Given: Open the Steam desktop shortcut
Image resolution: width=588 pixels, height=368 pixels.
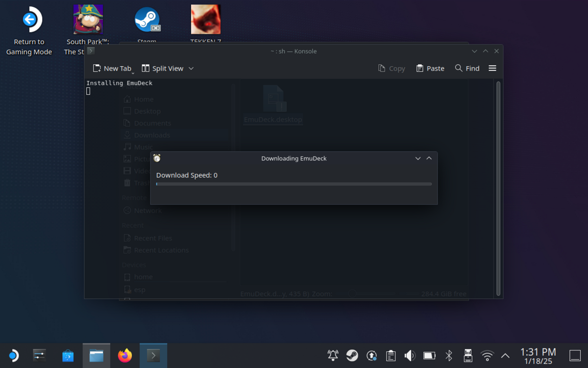Looking at the screenshot, I should coord(147,25).
